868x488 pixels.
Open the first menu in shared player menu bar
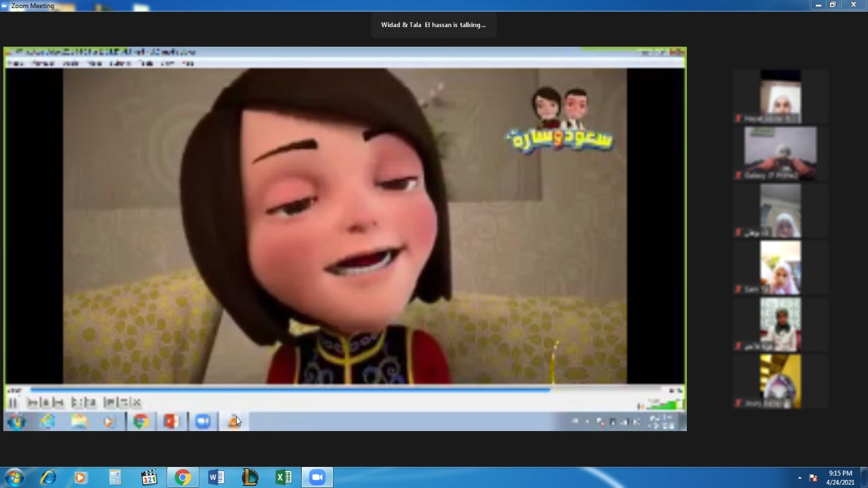point(16,63)
